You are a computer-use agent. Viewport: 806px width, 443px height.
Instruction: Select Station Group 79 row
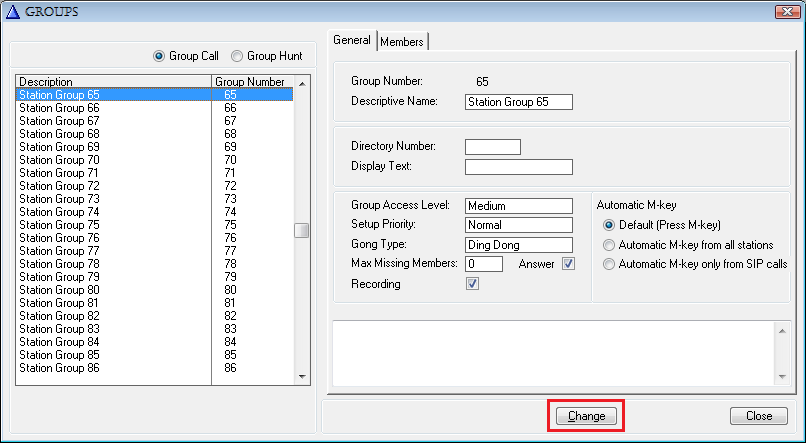tap(155, 277)
